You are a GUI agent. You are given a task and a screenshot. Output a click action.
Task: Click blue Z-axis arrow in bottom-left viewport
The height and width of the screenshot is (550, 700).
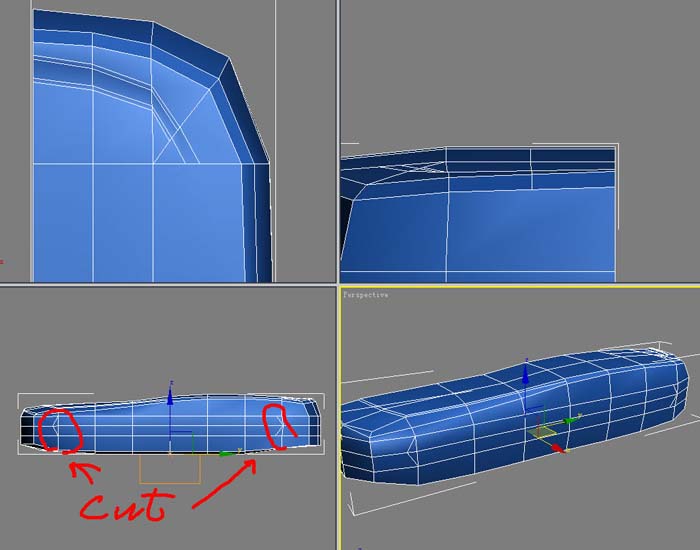pyautogui.click(x=170, y=396)
